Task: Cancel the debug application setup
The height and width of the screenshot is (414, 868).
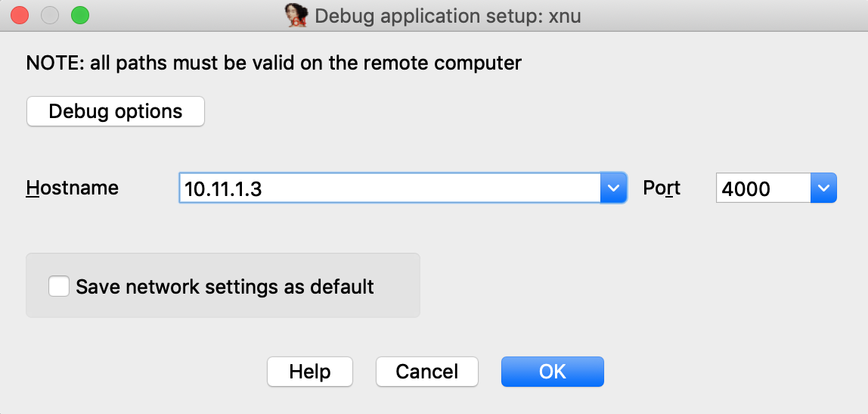Action: (x=427, y=372)
